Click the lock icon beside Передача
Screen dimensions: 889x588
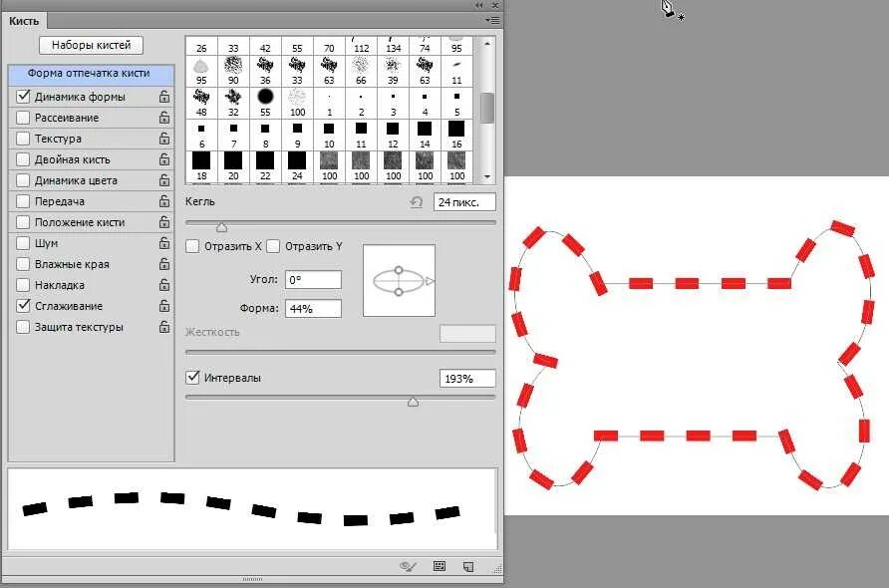[164, 201]
